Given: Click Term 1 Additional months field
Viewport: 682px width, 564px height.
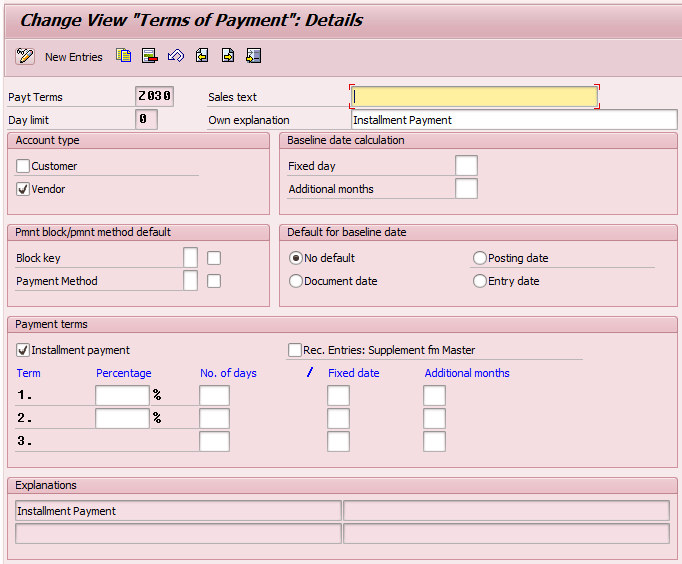Looking at the screenshot, I should [x=434, y=395].
